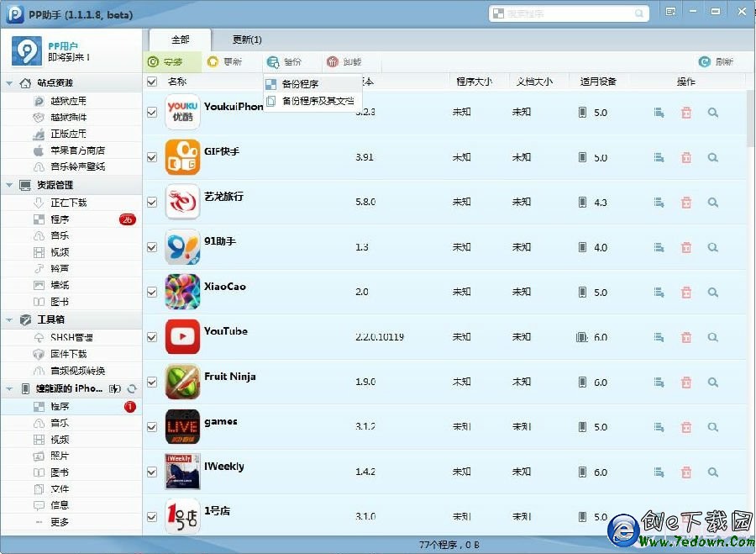
Task: Switch to the 更新(1) tab
Action: pos(247,40)
